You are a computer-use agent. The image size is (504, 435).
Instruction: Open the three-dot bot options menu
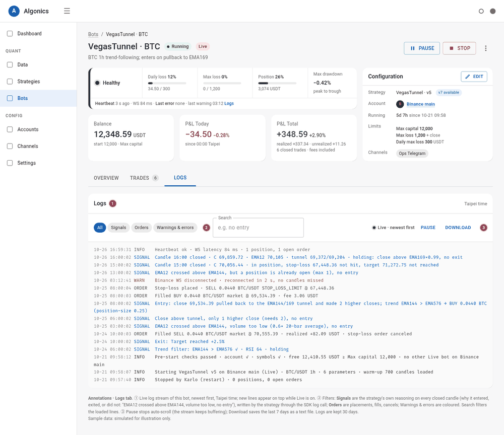coord(486,48)
